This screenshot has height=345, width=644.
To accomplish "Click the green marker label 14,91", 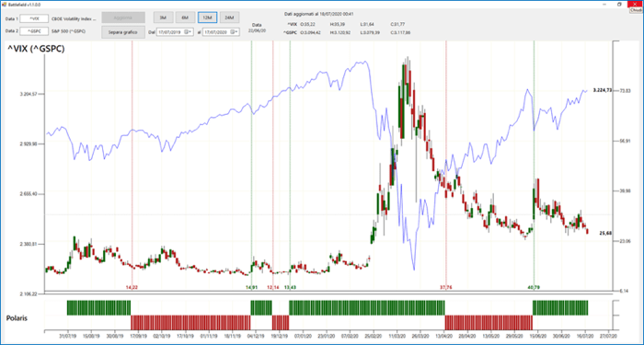I will [251, 287].
